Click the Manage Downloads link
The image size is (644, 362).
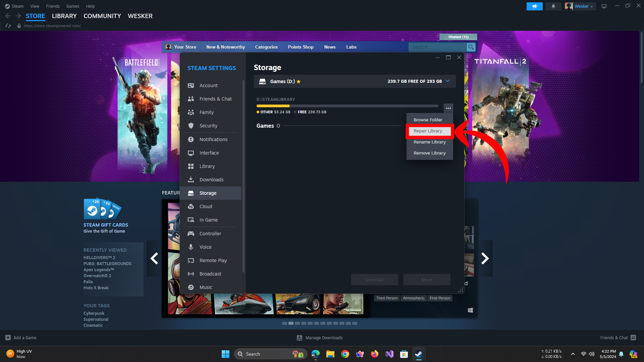point(324,338)
